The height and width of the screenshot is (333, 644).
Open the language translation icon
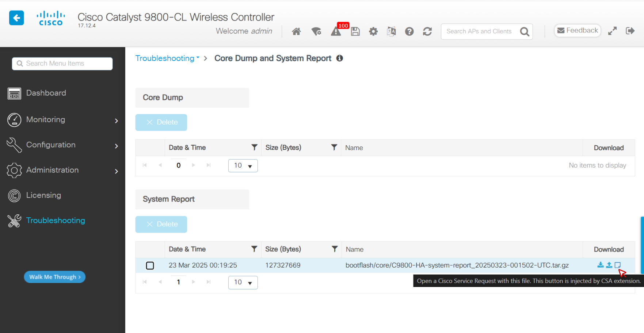[391, 31]
